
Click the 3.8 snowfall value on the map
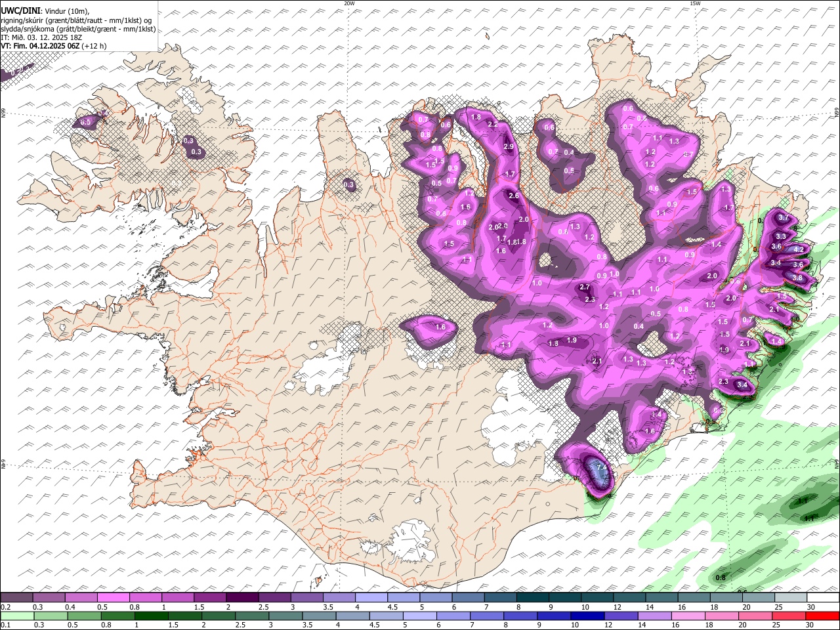tap(797, 278)
